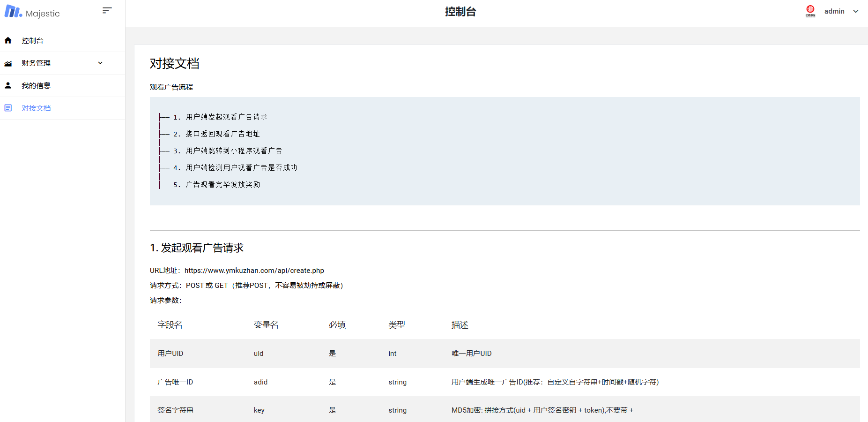This screenshot has height=422, width=868.
Task: Click the 必填 column header
Action: 337,325
